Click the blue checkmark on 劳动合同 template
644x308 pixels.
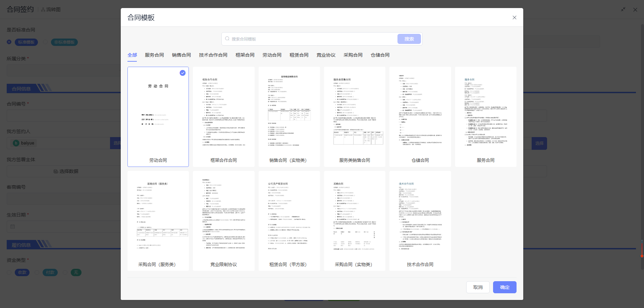coord(182,73)
